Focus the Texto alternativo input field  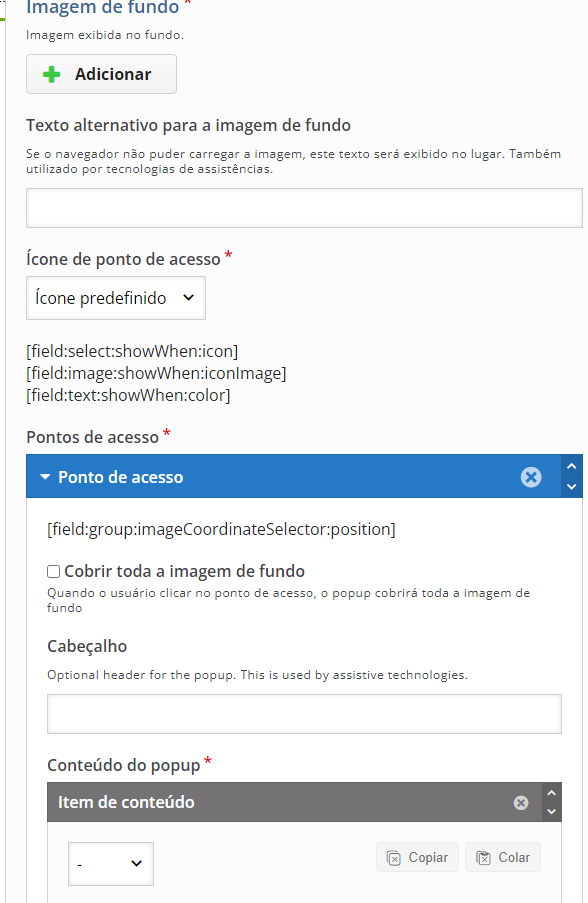[304, 208]
